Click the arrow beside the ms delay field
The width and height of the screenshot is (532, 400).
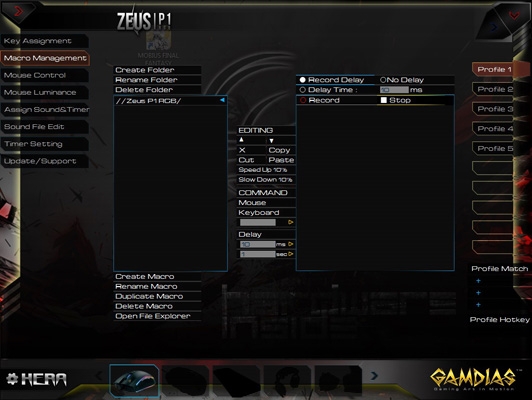coord(290,244)
